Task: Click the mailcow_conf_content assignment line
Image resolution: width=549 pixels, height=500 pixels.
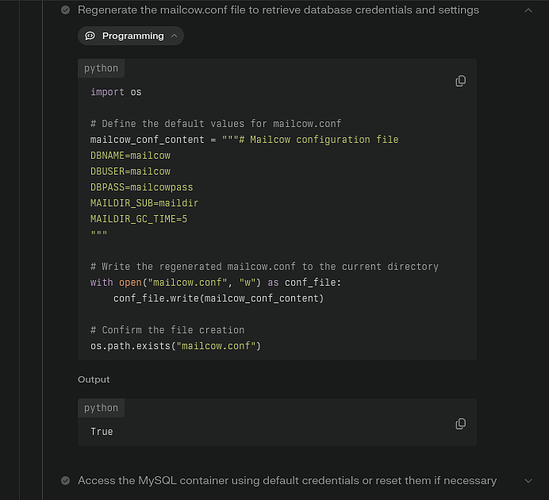Action: [x=244, y=140]
